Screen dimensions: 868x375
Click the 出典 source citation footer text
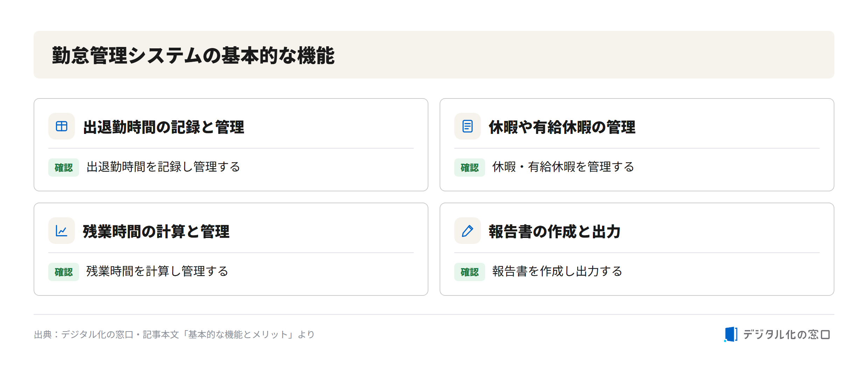click(x=174, y=334)
